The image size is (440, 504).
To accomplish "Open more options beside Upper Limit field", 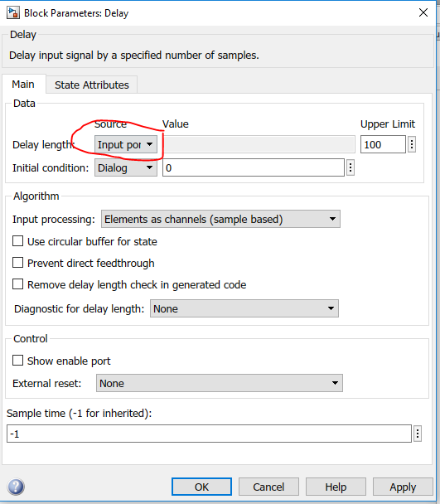I will [412, 144].
